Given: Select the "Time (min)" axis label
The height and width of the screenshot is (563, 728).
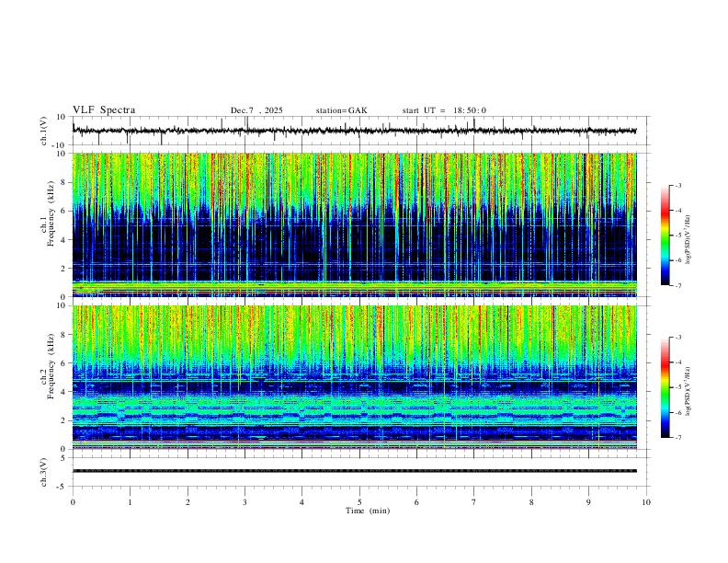Looking at the screenshot, I should coord(368,511).
